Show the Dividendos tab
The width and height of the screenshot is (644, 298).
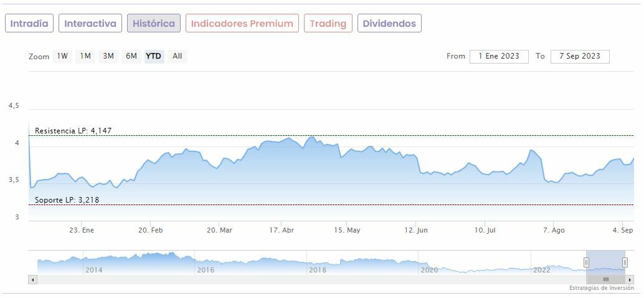click(x=389, y=24)
